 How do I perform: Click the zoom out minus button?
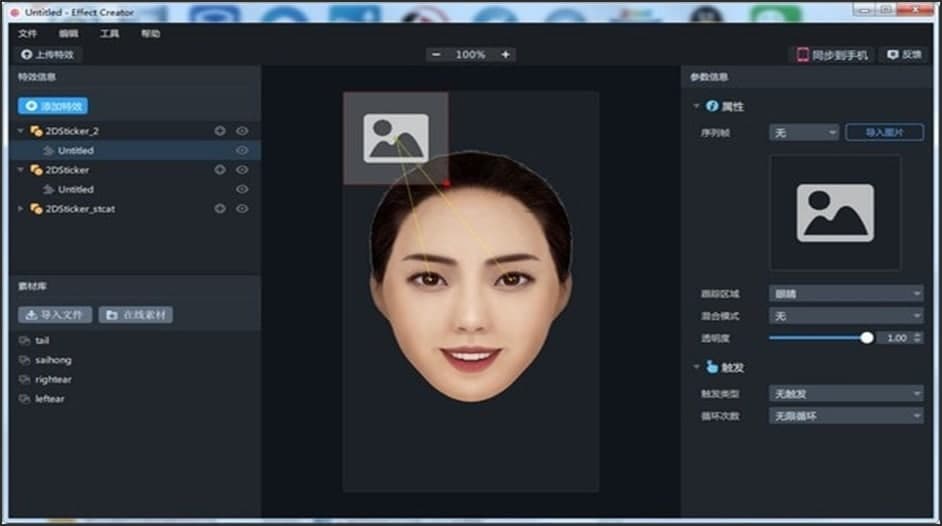(436, 55)
